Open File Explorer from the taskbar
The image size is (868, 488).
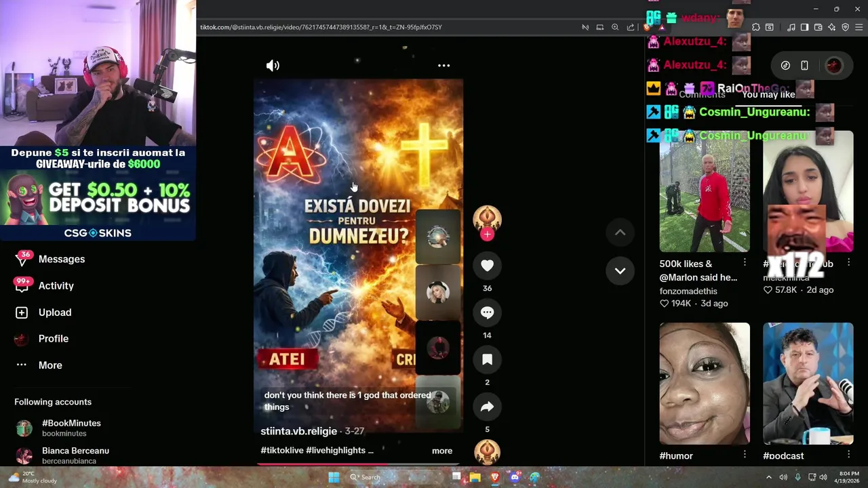click(x=475, y=477)
